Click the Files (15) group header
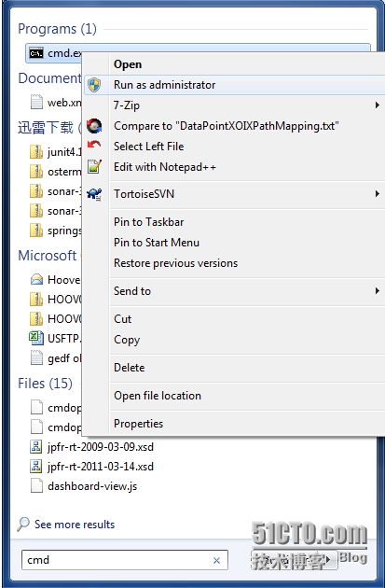This screenshot has width=385, height=588. coord(46,384)
